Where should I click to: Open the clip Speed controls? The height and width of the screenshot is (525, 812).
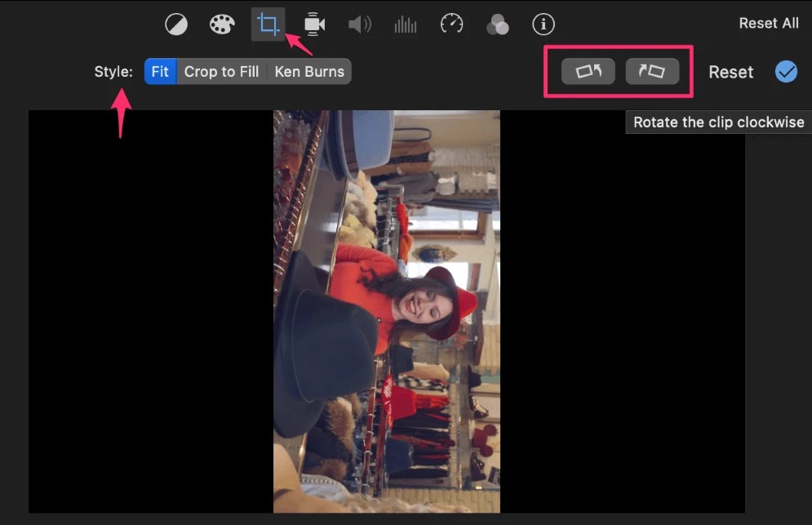coord(451,24)
